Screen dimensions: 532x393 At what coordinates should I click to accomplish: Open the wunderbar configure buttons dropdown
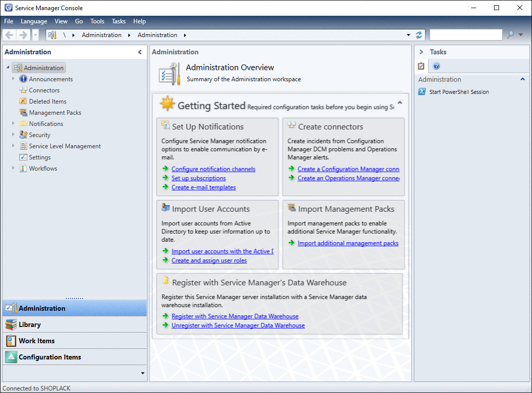tap(143, 373)
